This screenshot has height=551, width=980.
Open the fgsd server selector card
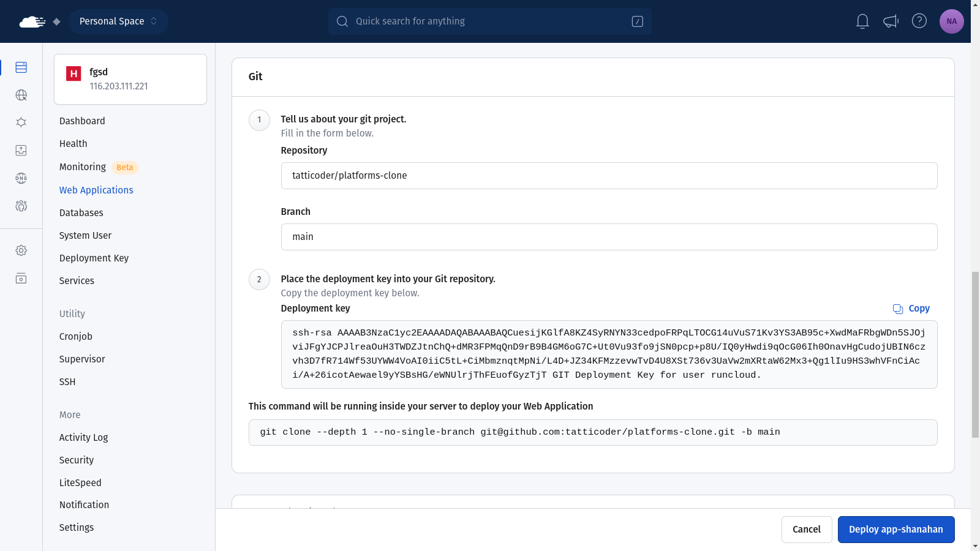coord(130,79)
